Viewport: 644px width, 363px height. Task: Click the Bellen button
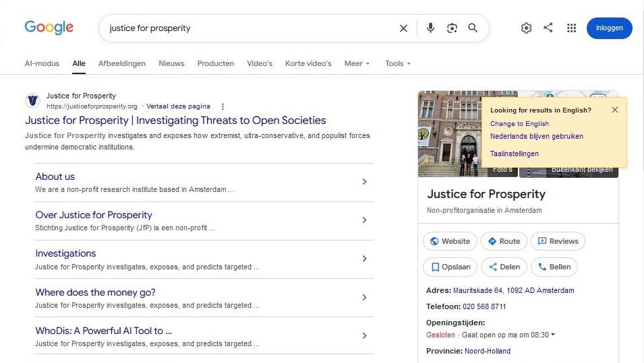[x=554, y=267]
